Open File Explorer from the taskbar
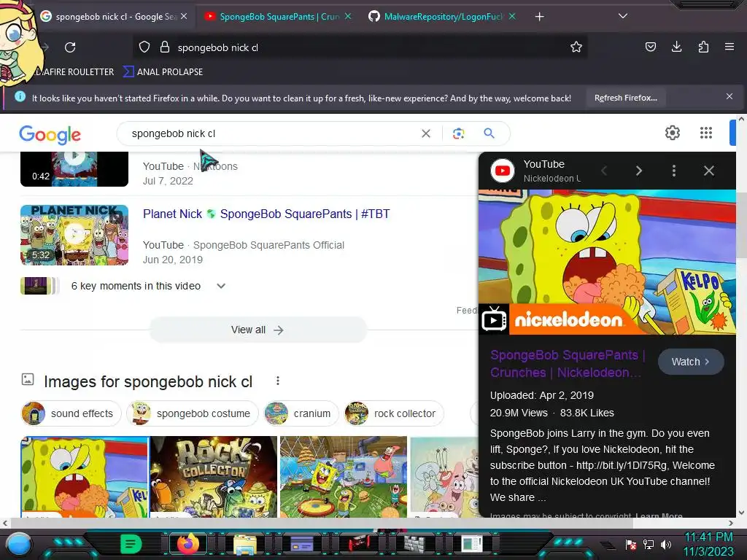This screenshot has width=747, height=560. click(245, 544)
